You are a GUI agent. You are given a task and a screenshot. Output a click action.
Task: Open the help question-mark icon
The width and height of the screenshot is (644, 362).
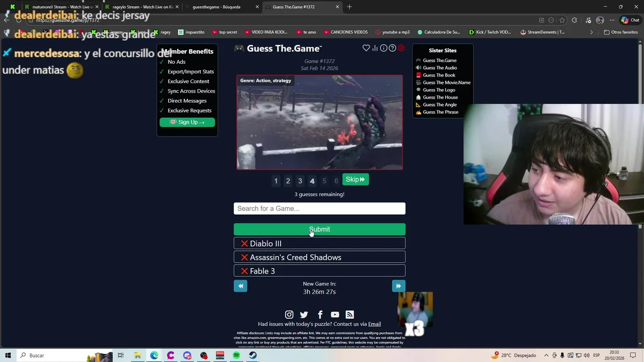(392, 48)
